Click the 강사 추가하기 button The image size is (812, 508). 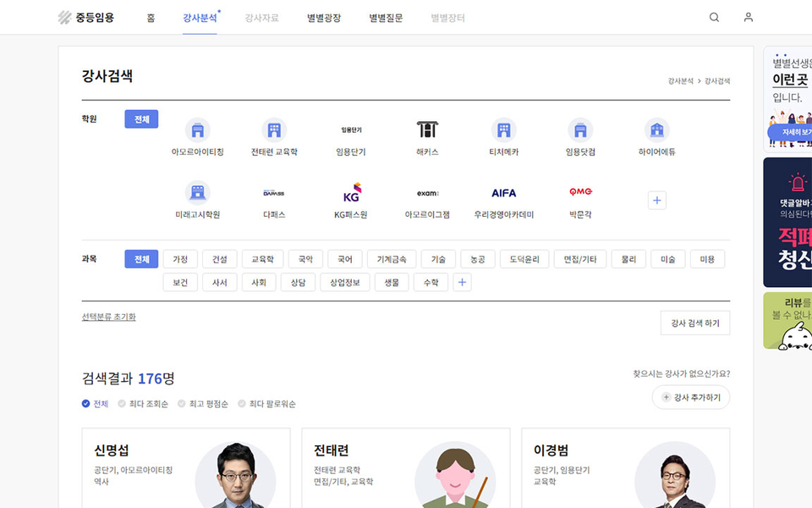691,397
